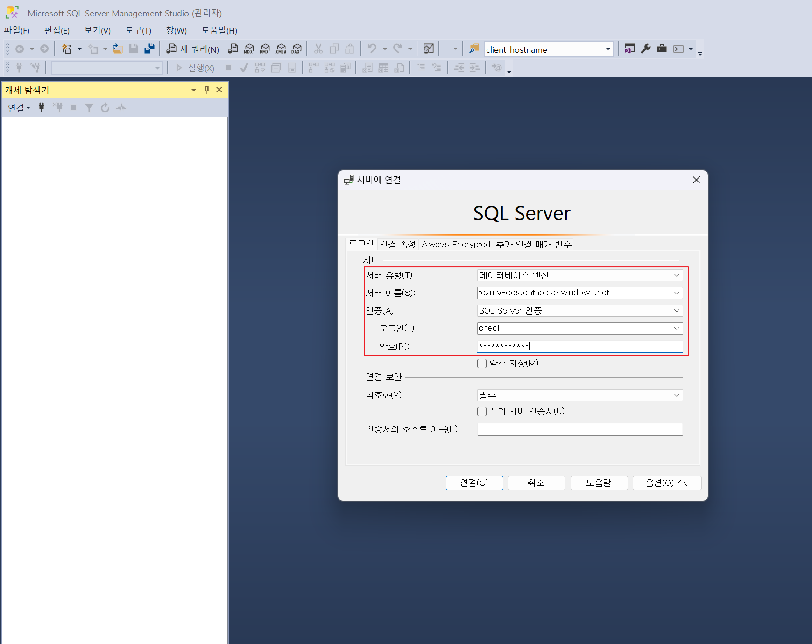Open the client_hostname search dropdown
The height and width of the screenshot is (644, 812).
608,49
